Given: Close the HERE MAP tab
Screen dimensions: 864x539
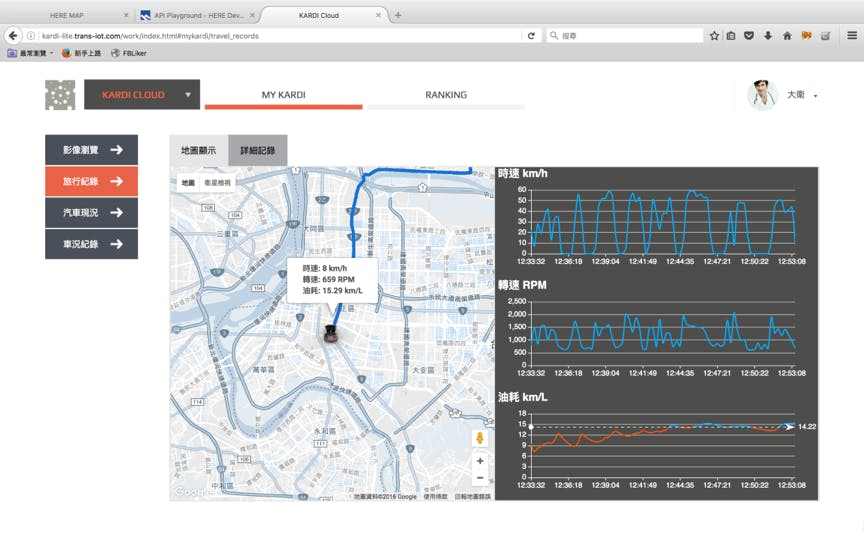Looking at the screenshot, I should pyautogui.click(x=126, y=15).
